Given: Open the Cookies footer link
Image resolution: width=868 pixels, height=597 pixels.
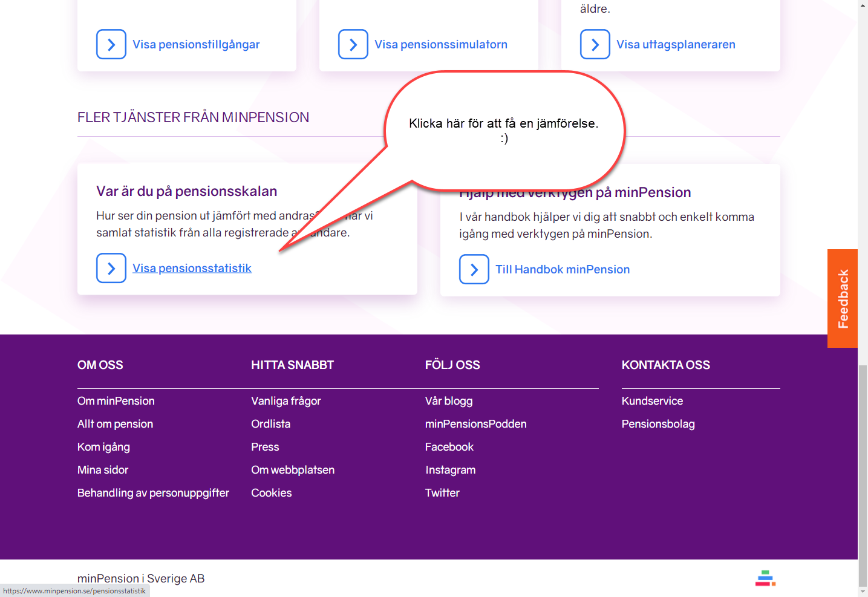Looking at the screenshot, I should click(x=271, y=493).
